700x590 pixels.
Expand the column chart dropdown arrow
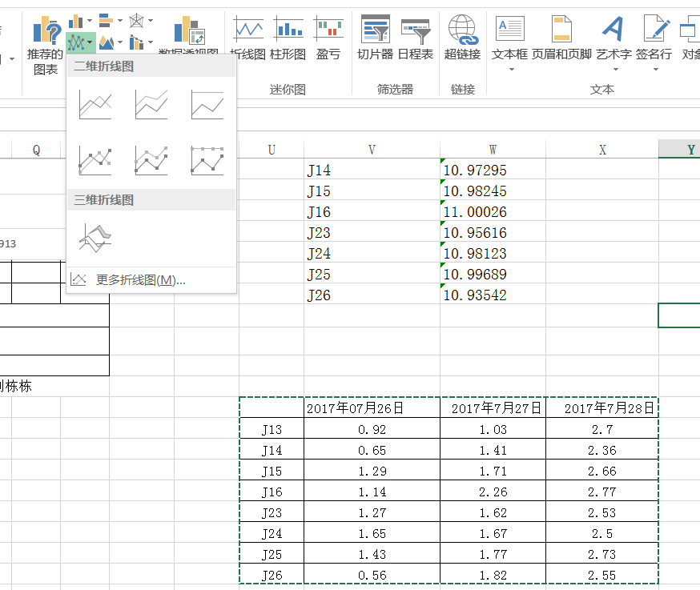pyautogui.click(x=90, y=20)
